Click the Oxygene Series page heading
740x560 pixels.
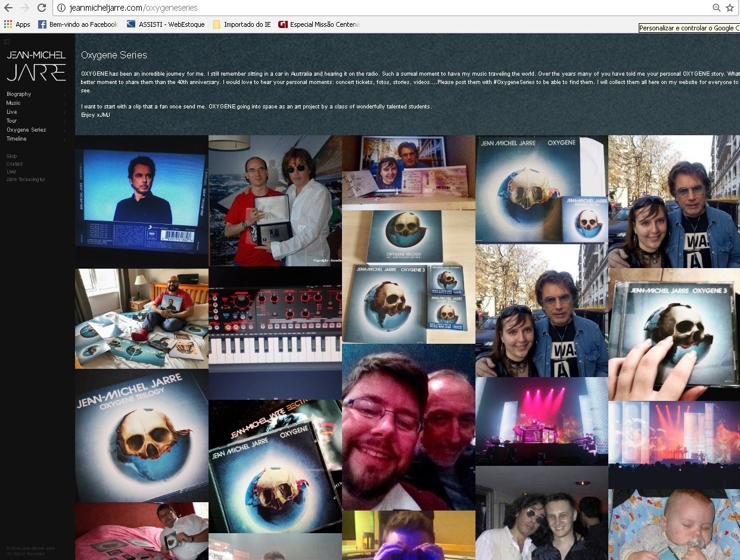click(x=114, y=55)
